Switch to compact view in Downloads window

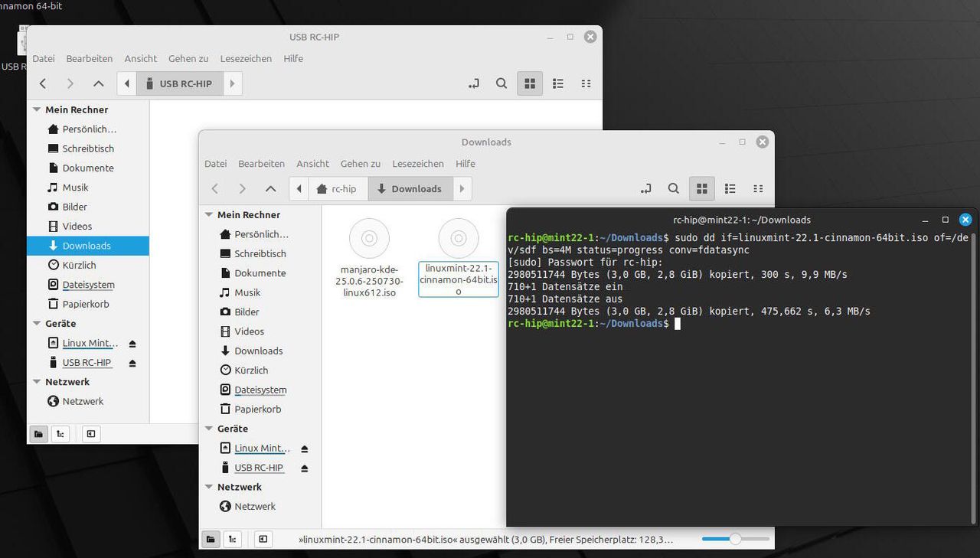758,188
